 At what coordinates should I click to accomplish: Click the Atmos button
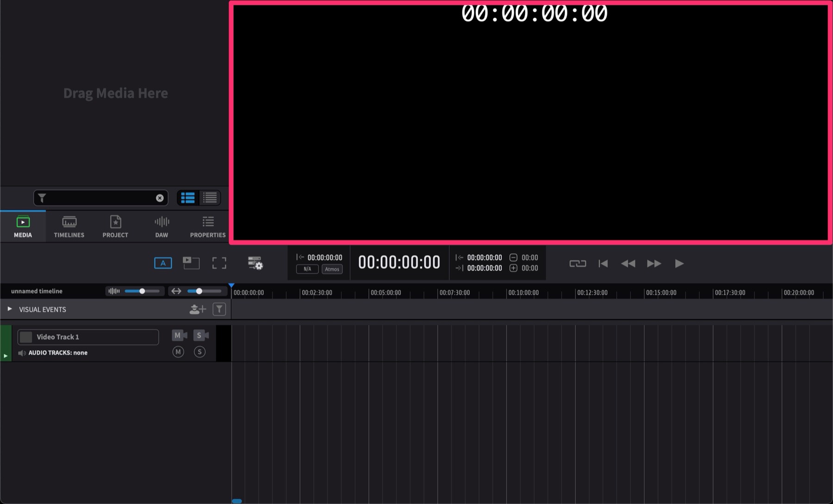point(332,269)
